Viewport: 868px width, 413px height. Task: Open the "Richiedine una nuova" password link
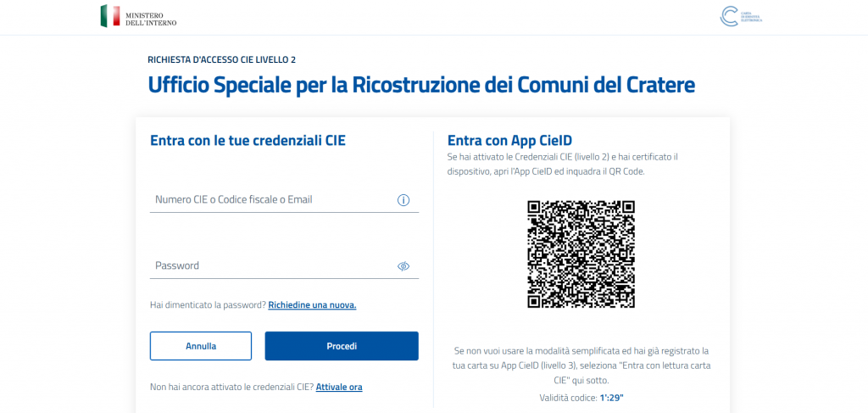pos(312,305)
